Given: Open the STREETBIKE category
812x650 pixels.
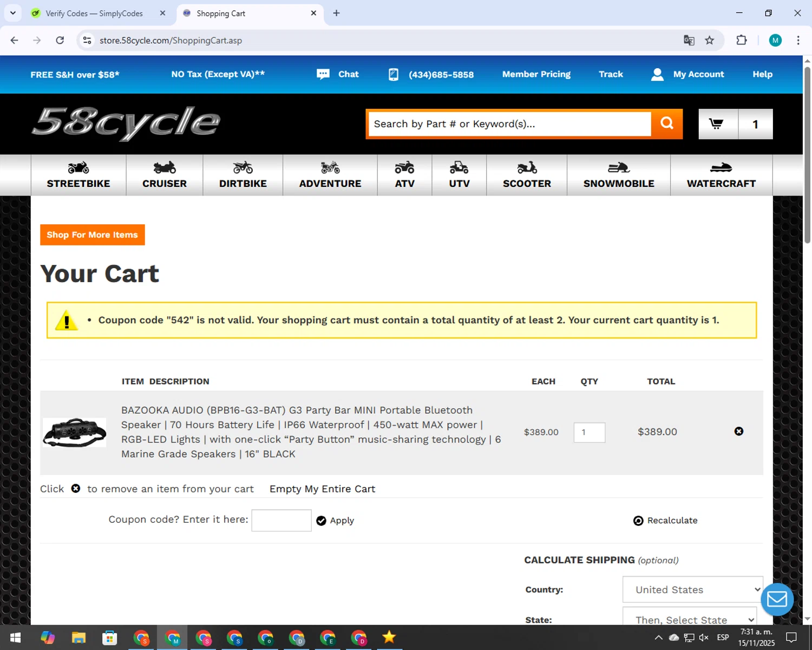Looking at the screenshot, I should point(78,175).
